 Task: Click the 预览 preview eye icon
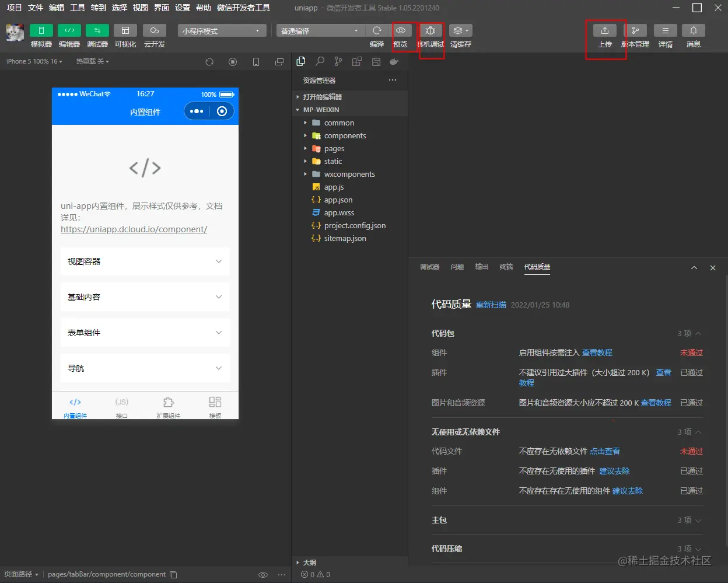[x=401, y=30]
